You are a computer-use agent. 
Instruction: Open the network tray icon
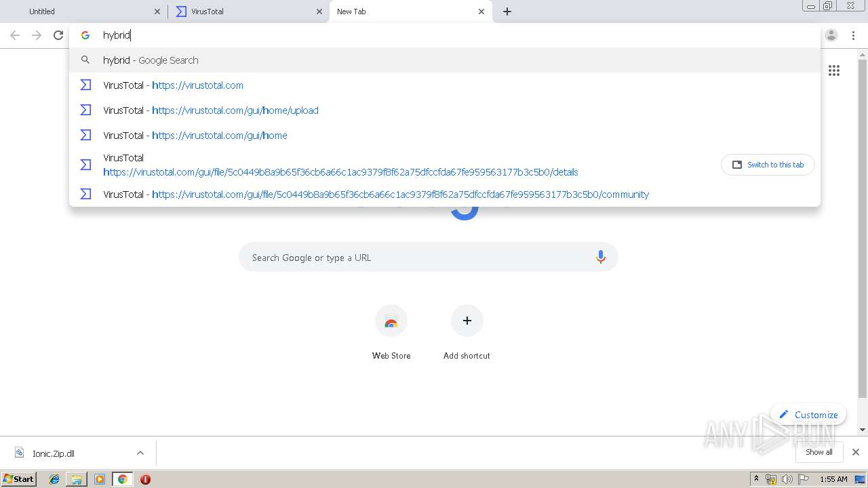771,479
